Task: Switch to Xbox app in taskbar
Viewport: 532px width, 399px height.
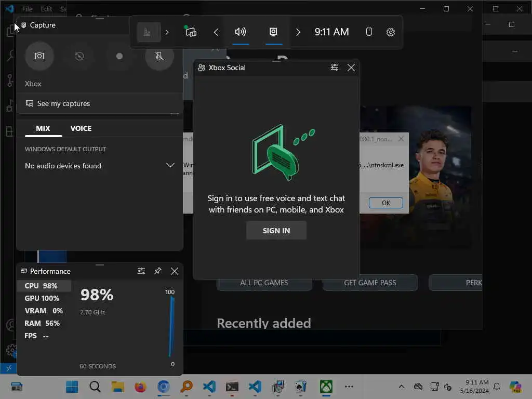Action: 326,387
